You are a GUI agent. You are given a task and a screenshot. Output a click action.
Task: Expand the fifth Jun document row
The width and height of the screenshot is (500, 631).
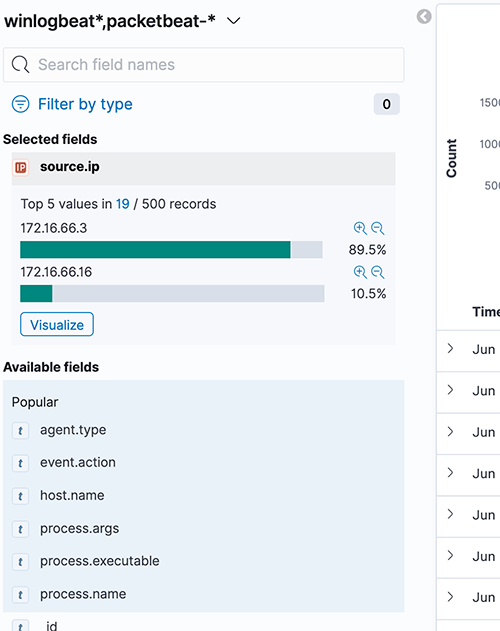click(450, 514)
